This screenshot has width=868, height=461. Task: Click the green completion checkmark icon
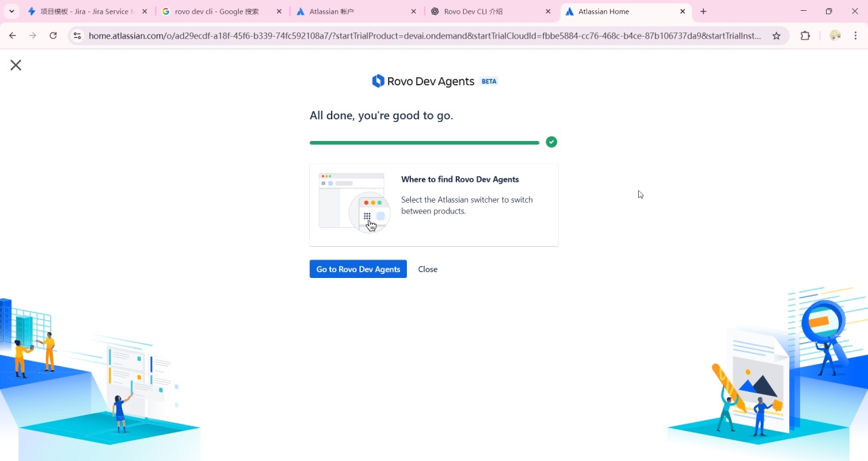[x=551, y=142]
